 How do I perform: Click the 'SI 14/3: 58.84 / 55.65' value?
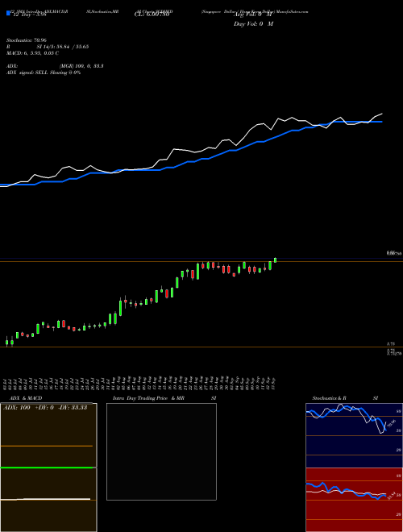(63, 47)
